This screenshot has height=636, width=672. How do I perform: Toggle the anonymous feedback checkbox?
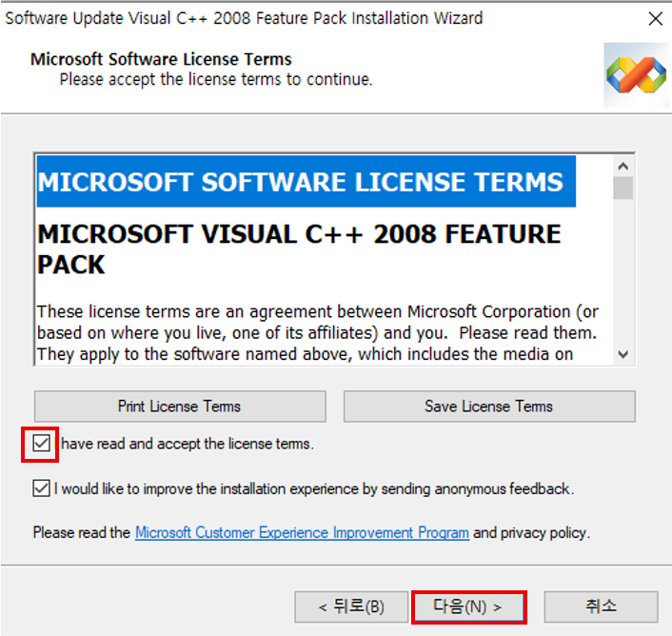[x=41, y=488]
